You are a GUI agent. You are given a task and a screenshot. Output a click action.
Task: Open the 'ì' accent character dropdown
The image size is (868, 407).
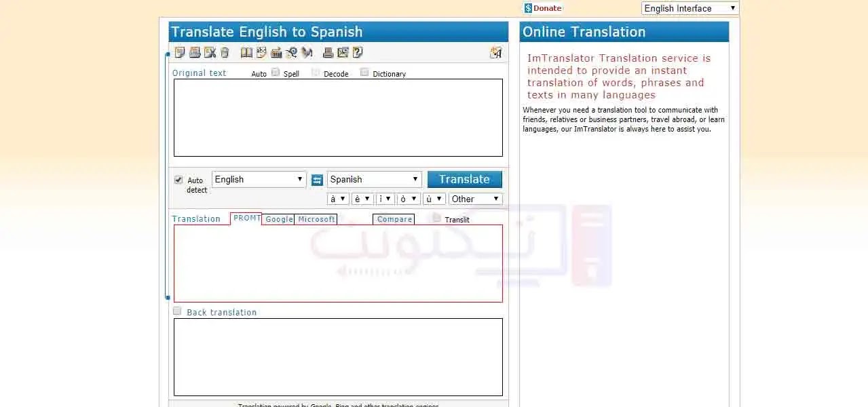point(385,199)
